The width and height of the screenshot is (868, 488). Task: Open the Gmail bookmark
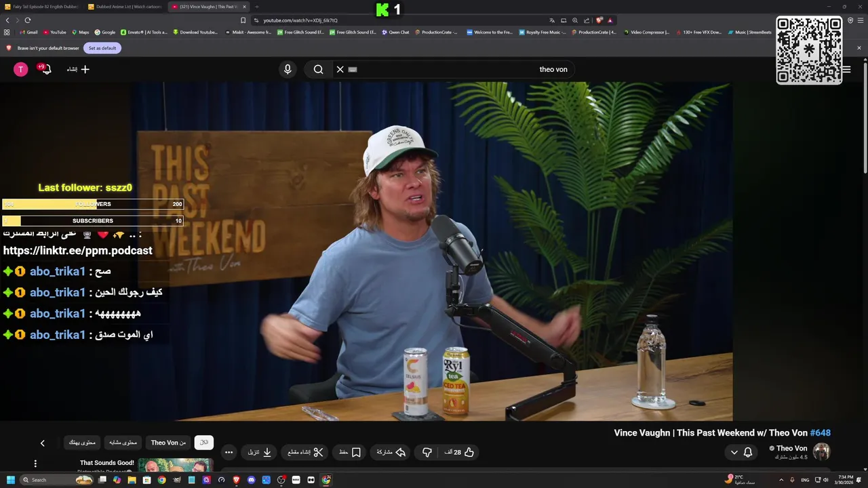[x=28, y=32]
